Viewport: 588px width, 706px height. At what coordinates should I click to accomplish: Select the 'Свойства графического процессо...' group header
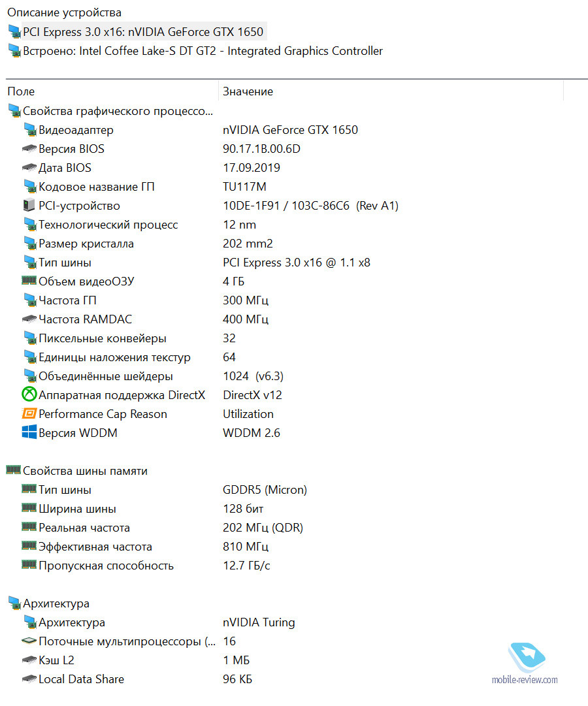[111, 111]
